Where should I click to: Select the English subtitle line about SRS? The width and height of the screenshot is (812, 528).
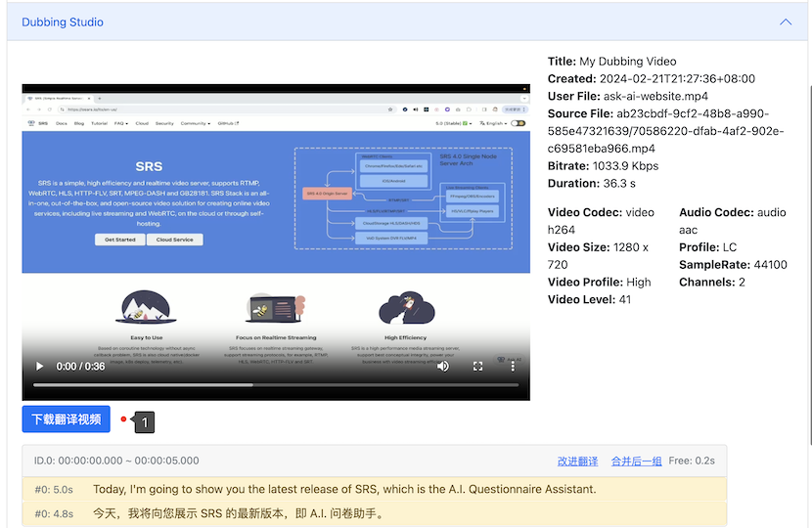pyautogui.click(x=344, y=489)
